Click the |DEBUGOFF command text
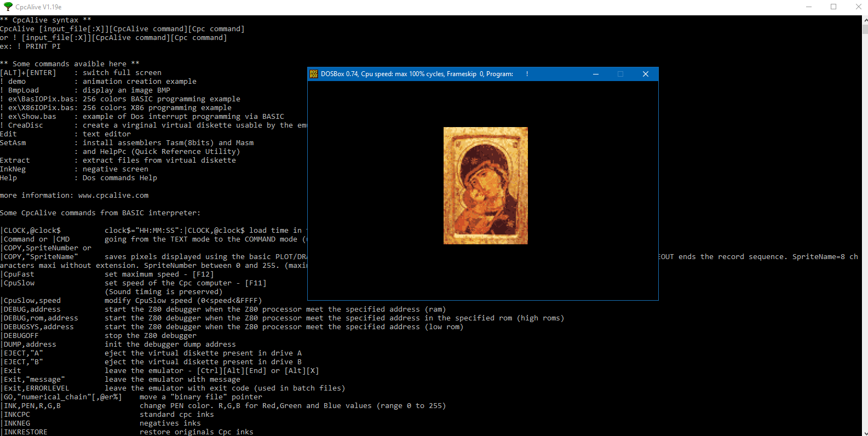The width and height of the screenshot is (868, 436). coord(21,336)
